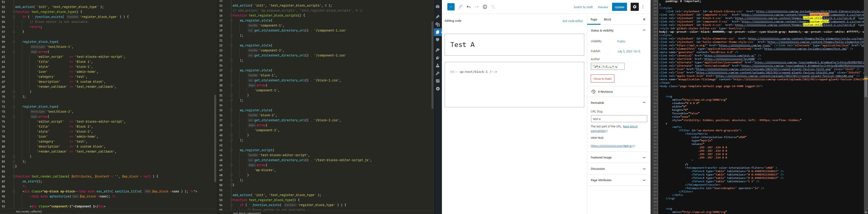868x214 pixels.
Task: Fold line 16 test_register_block_scripts in middle editor
Action: [x=231, y=15]
